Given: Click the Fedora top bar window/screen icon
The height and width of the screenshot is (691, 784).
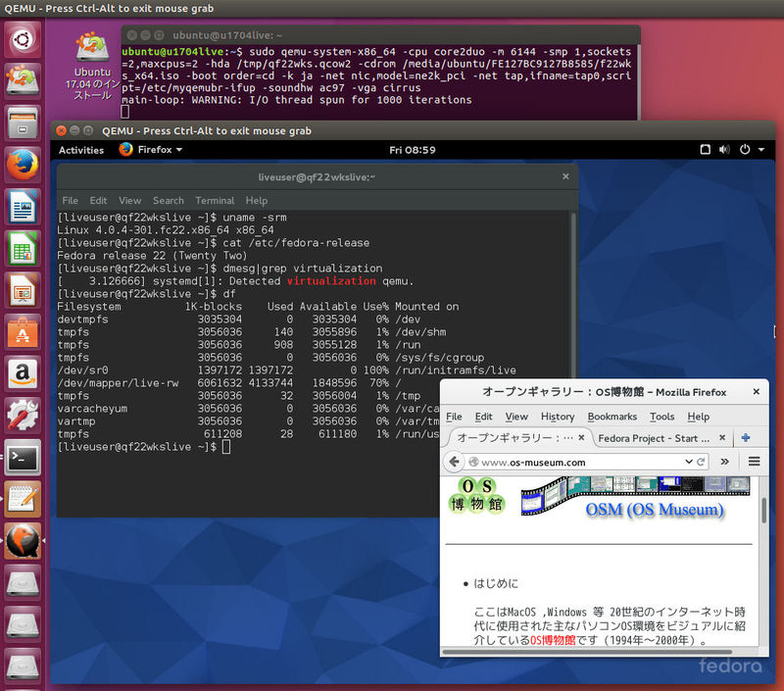Looking at the screenshot, I should click(705, 150).
